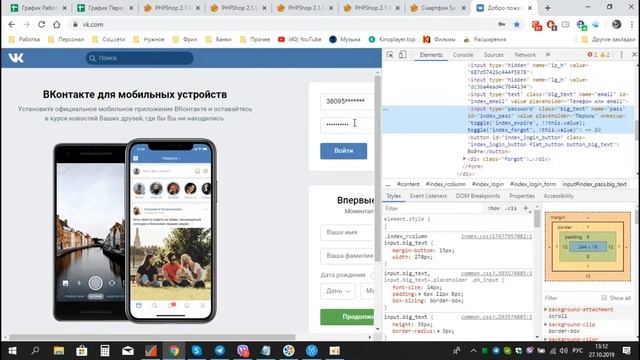This screenshot has height=360, width=640.
Task: Open the Chrome profile avatar
Action: 616,24
